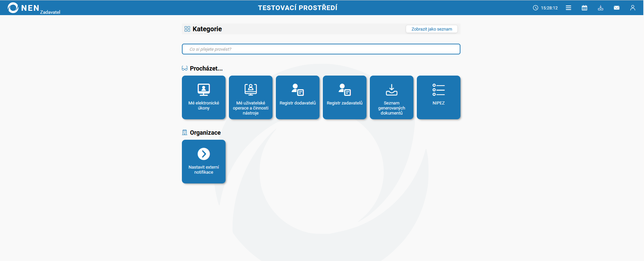644x261 pixels.
Task: Open the calendar icon in header
Action: (584, 8)
